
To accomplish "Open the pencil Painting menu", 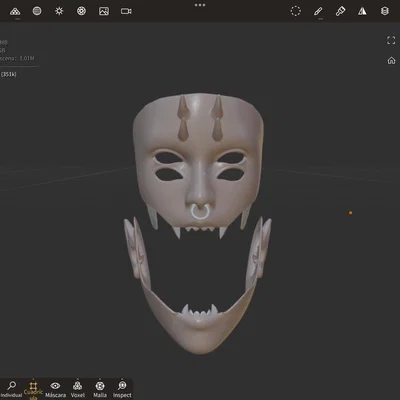I will pyautogui.click(x=318, y=11).
